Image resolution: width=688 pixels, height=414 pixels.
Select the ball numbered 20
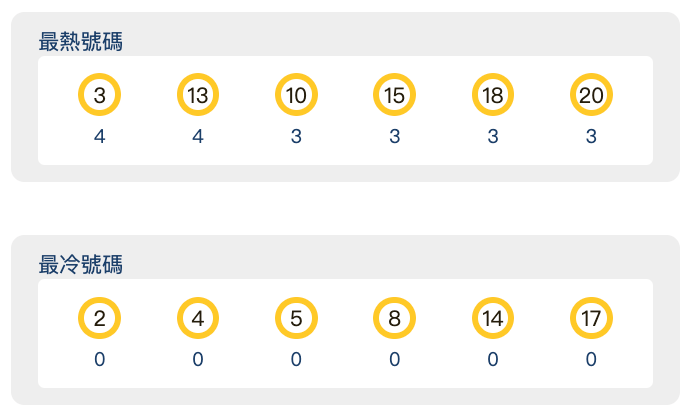pos(591,96)
